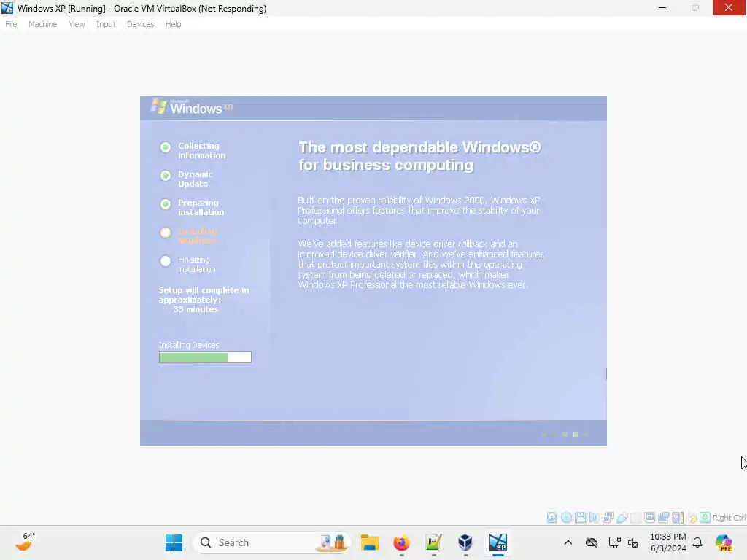This screenshot has width=747, height=560.
Task: Click the mouse integration status icon
Action: coord(692,518)
